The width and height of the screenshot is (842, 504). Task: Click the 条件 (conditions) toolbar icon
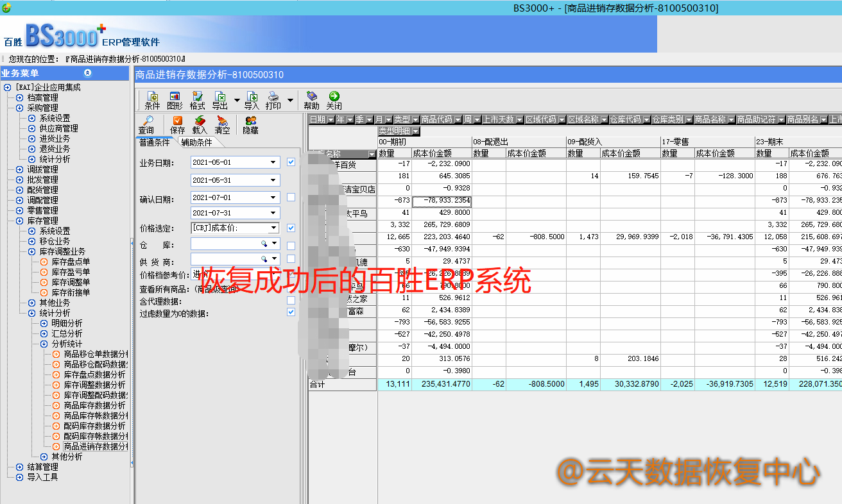(152, 100)
